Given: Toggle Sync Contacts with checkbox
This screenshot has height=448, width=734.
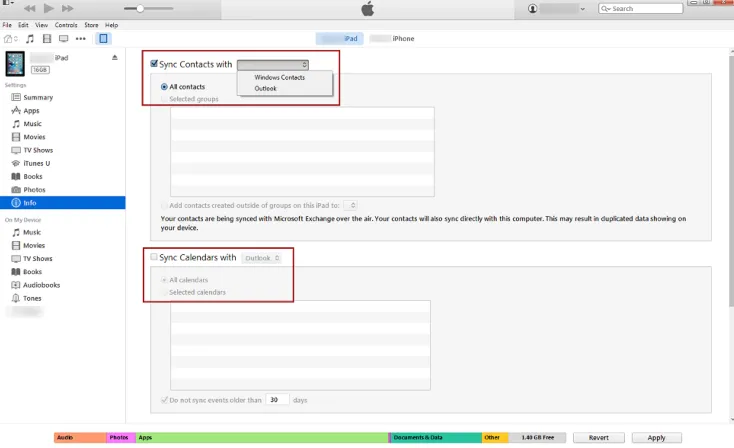Looking at the screenshot, I should pos(154,64).
